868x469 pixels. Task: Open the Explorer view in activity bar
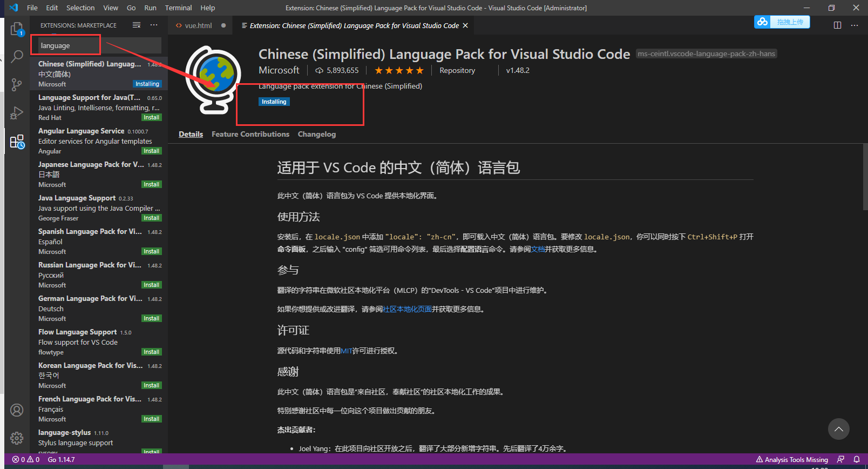(17, 29)
